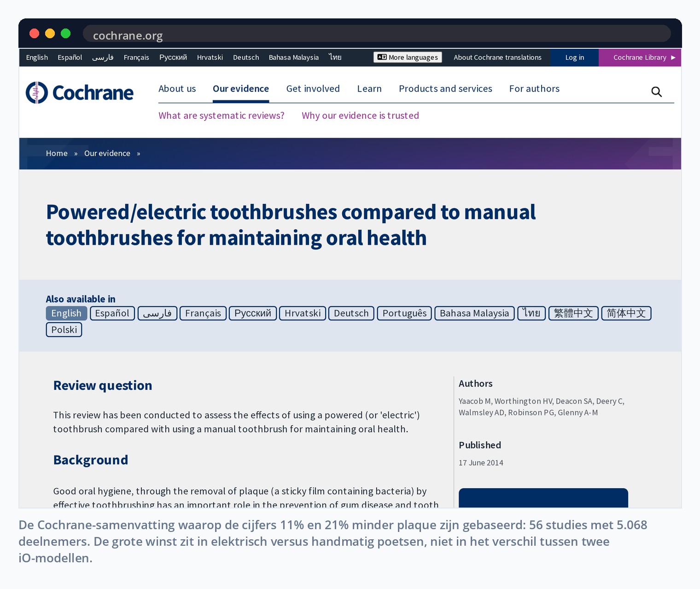Choose Русский under Also available in
Screen dimensions: 700x589
click(x=253, y=313)
